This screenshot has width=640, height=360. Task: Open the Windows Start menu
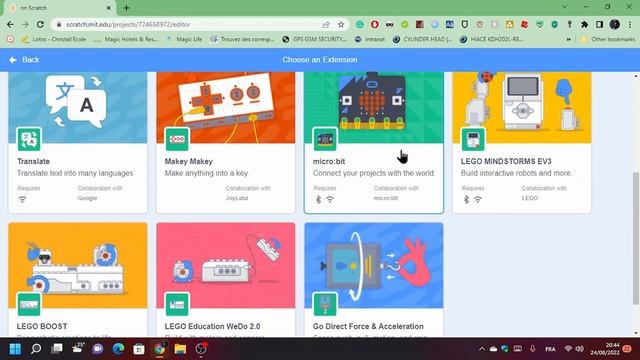pyautogui.click(x=15, y=349)
